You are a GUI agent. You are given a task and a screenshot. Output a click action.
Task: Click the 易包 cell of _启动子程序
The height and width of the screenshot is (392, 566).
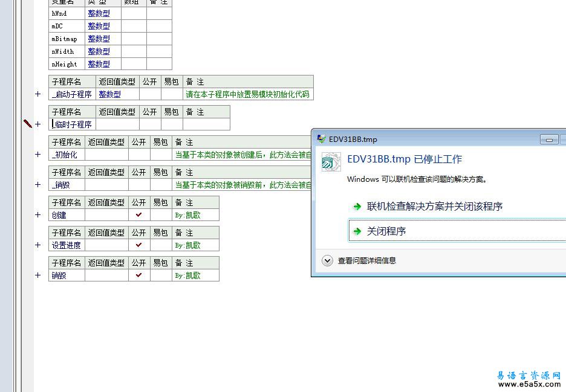click(x=172, y=94)
